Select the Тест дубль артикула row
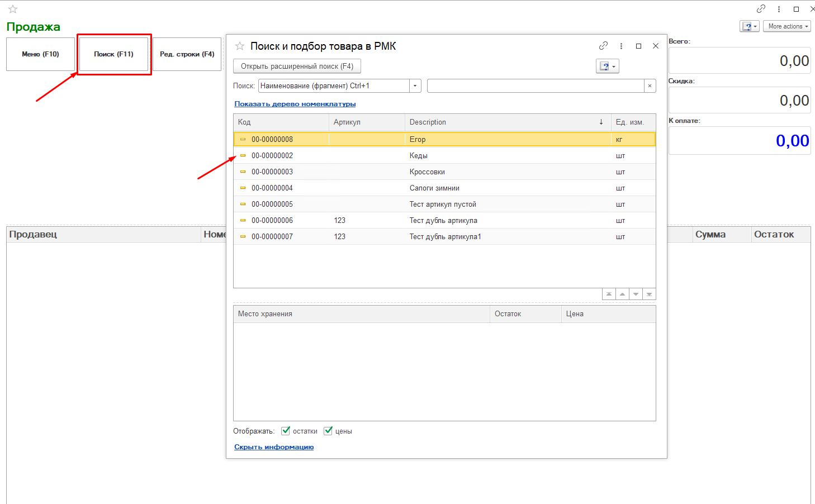The image size is (815, 504). click(x=444, y=220)
